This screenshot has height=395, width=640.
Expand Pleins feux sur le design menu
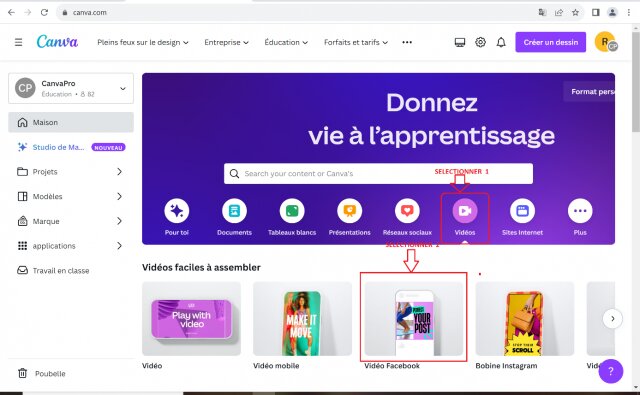pos(143,42)
